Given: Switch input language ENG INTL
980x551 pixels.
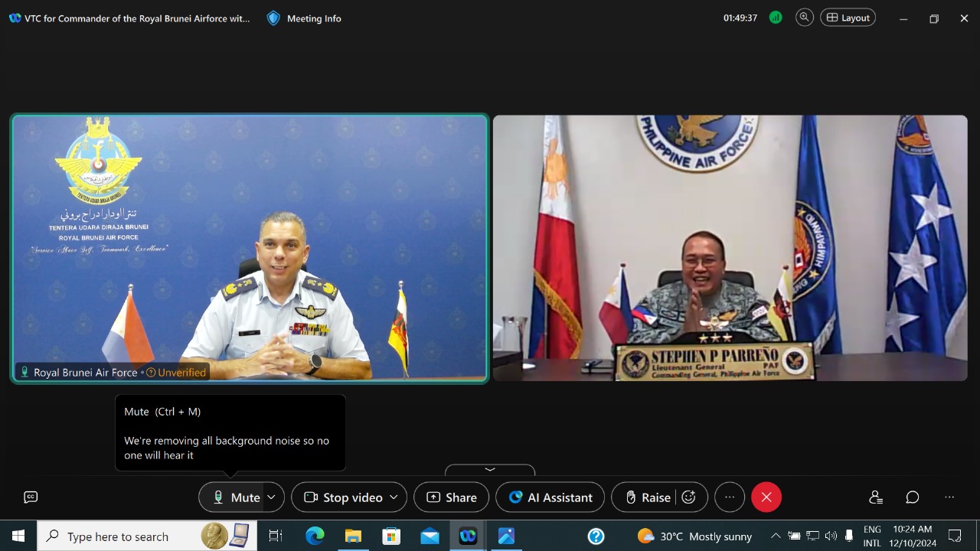Looking at the screenshot, I should 872,536.
